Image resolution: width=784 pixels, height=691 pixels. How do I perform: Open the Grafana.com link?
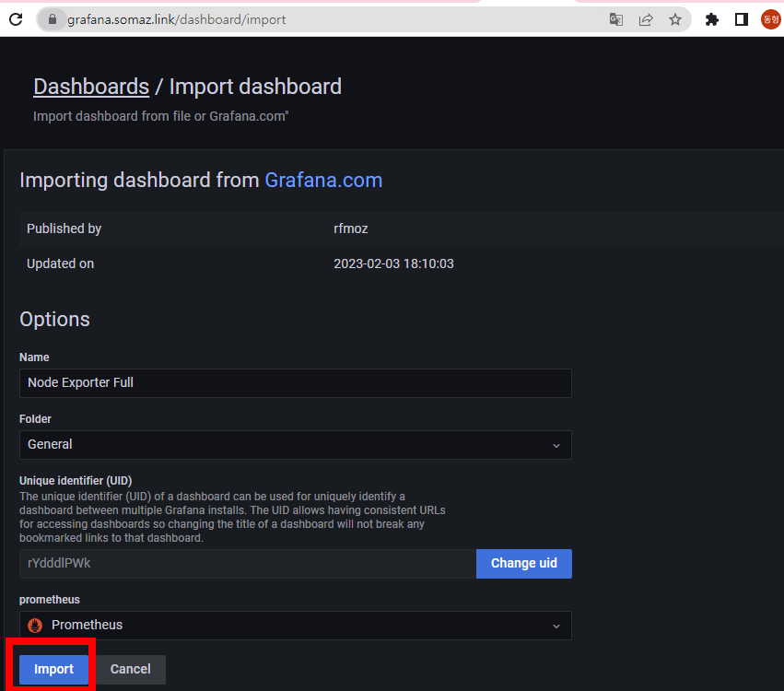pos(323,180)
